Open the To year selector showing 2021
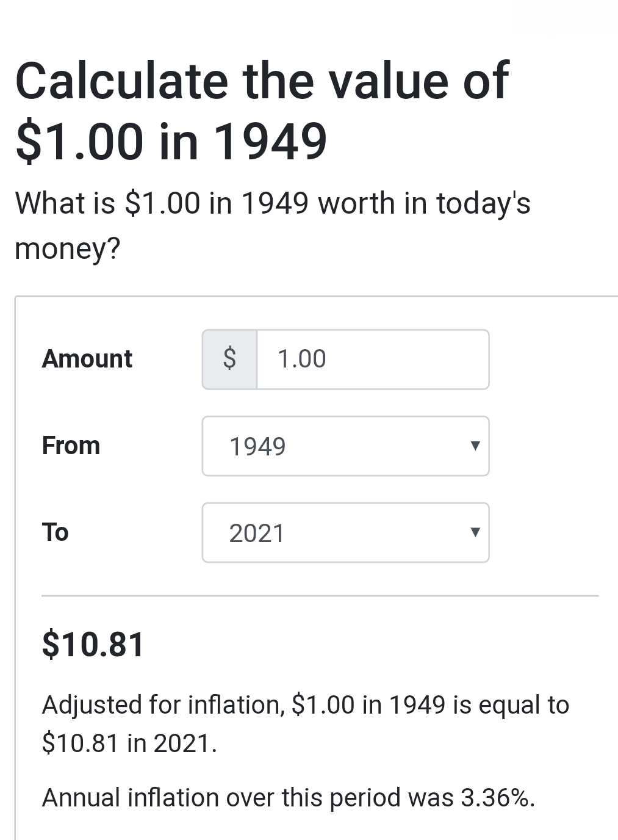Image resolution: width=618 pixels, height=840 pixels. (345, 533)
